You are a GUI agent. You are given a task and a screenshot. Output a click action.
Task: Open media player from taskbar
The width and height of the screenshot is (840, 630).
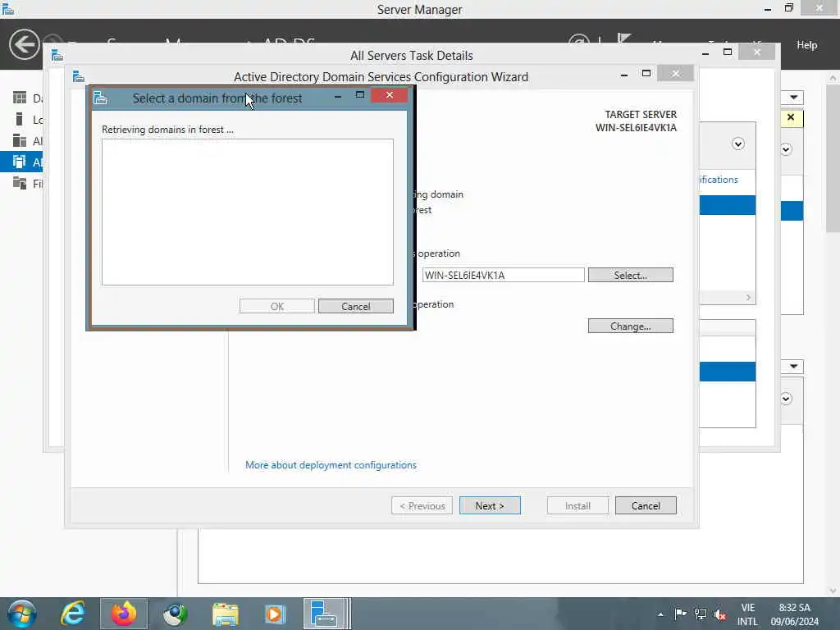coord(275,614)
